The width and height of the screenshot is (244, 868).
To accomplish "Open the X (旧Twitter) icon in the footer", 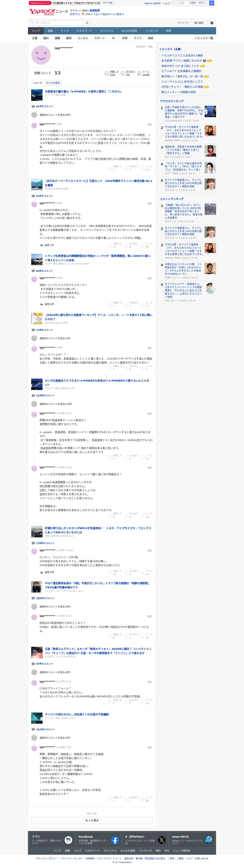I will [x=162, y=840].
